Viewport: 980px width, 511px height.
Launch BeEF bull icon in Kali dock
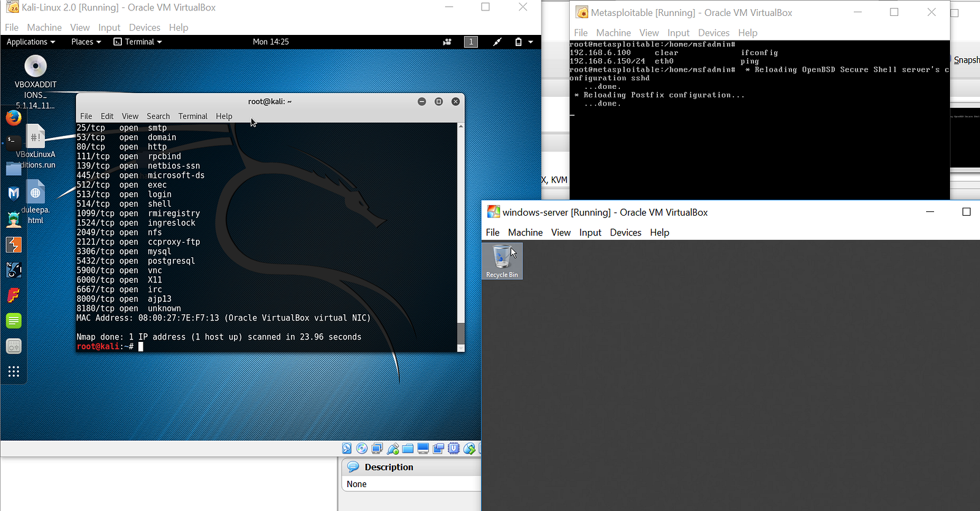pyautogui.click(x=13, y=270)
